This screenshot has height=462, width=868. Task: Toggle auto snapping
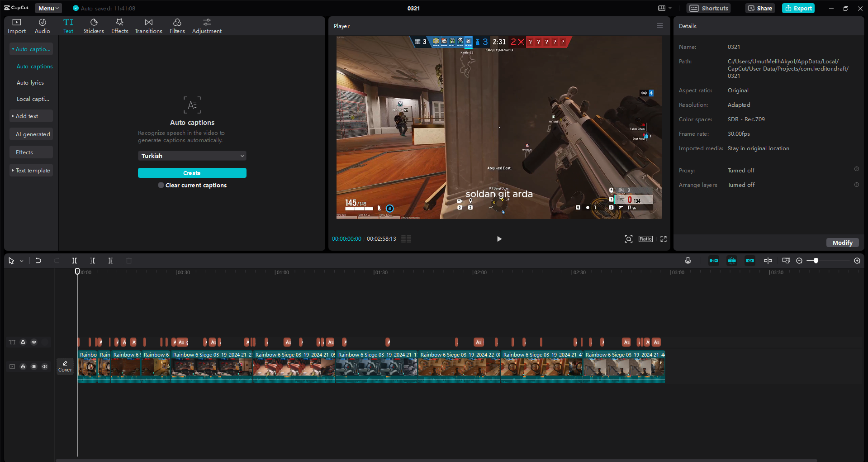[x=732, y=261]
